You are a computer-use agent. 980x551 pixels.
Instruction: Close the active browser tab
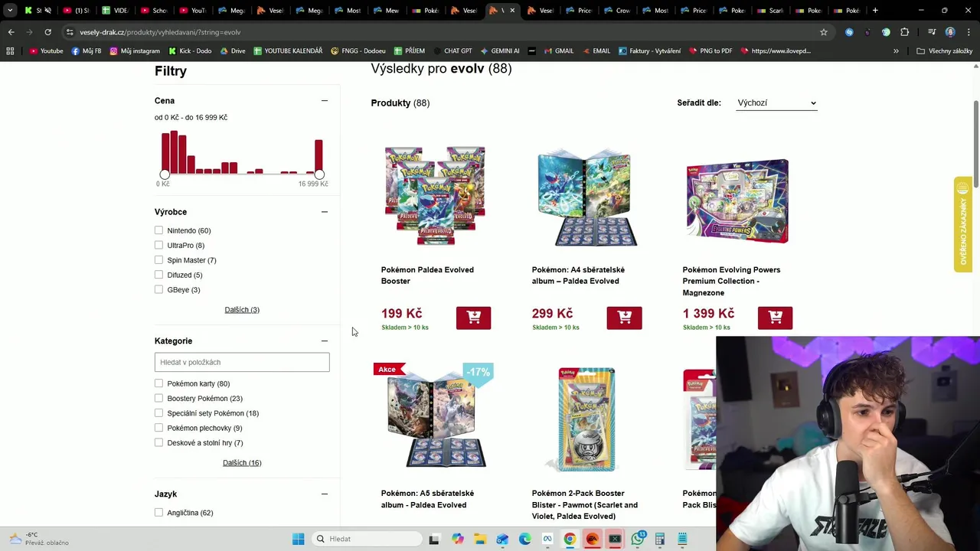pyautogui.click(x=512, y=11)
